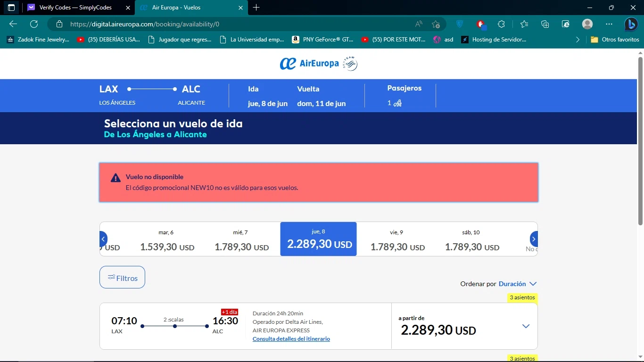
Task: Add this page to favorites star icon
Action: tap(436, 24)
